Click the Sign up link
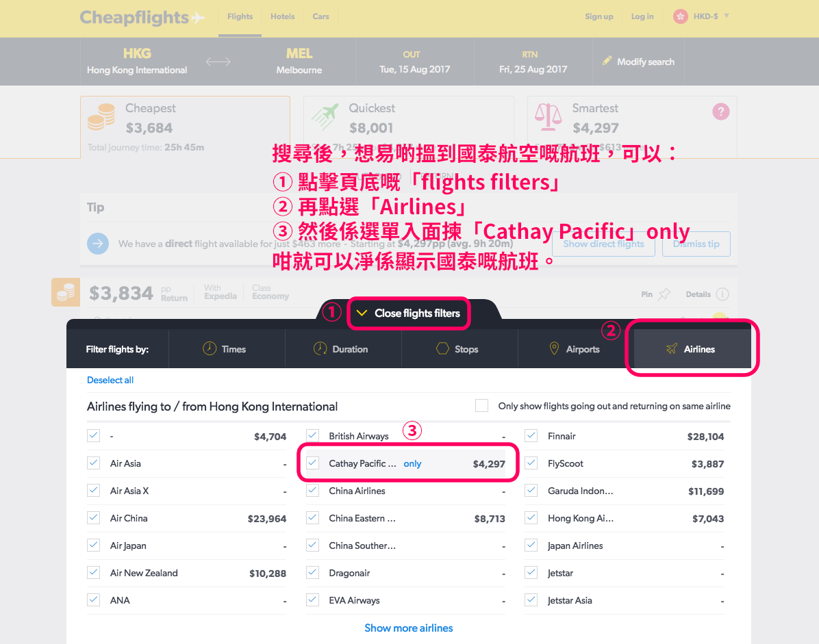 (x=599, y=16)
